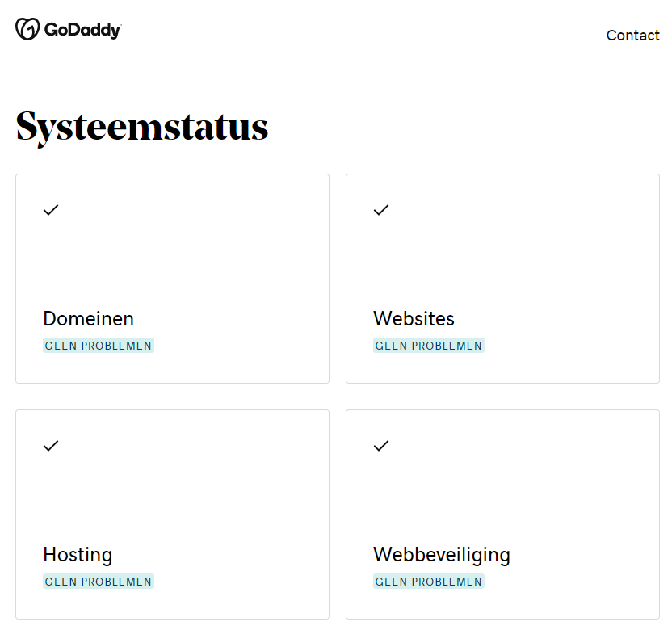Viewport: 672px width, 630px height.
Task: Click the GEEN PROBLEMEN badge under Webbeveiliging
Action: (429, 581)
